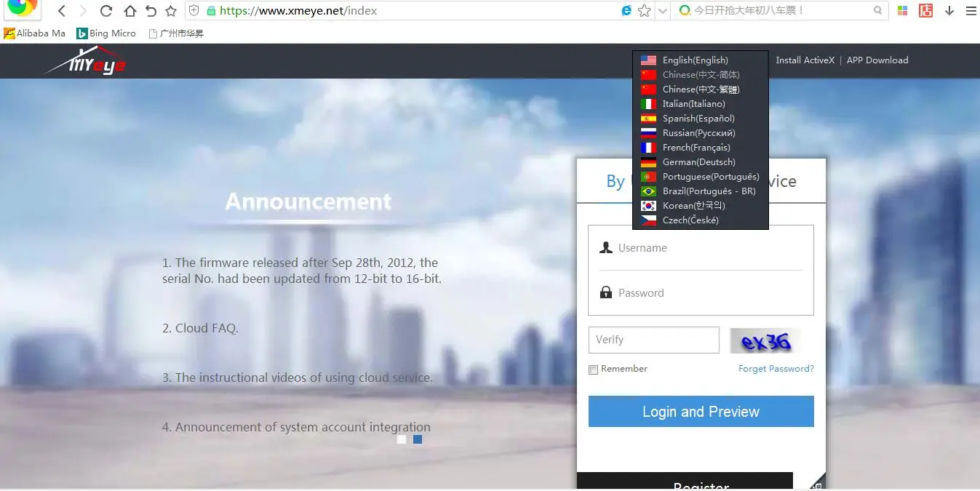Screen dimensions: 980x491
Task: Go to the browser home page icon
Action: 130,11
